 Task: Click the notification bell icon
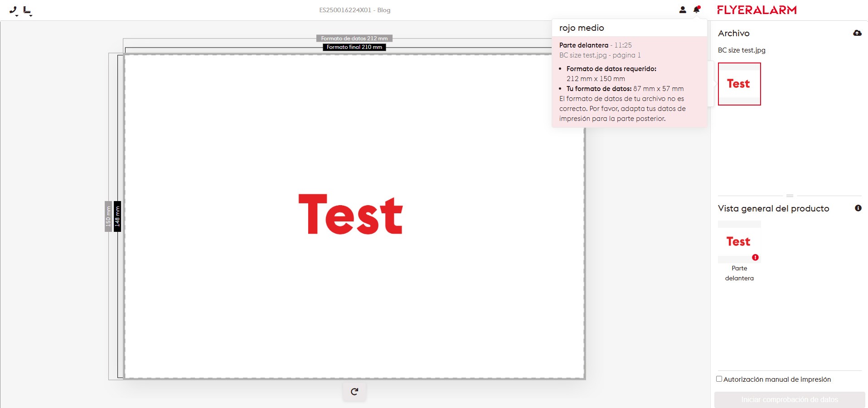697,10
